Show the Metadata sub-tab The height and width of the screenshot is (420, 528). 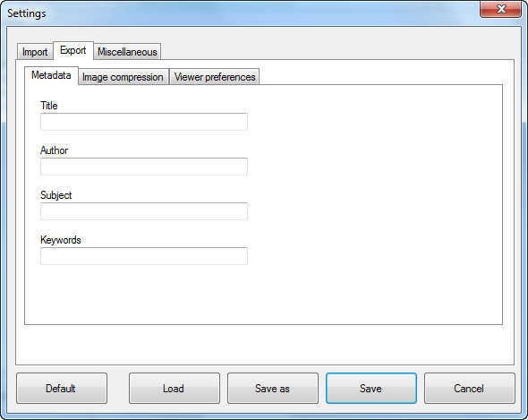coord(51,75)
